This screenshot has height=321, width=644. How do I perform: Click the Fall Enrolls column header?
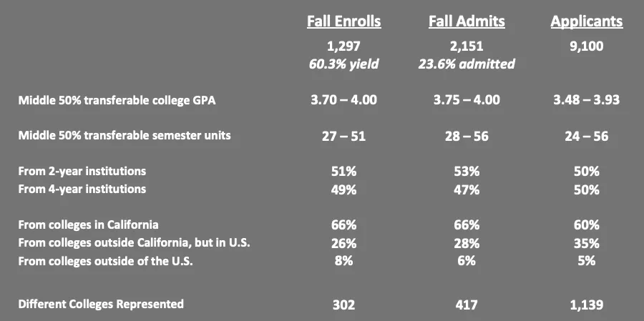pyautogui.click(x=343, y=21)
